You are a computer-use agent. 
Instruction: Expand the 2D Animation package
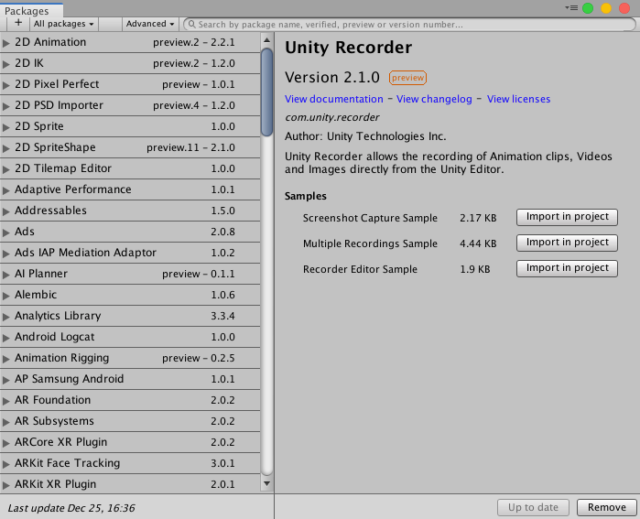click(x=6, y=43)
